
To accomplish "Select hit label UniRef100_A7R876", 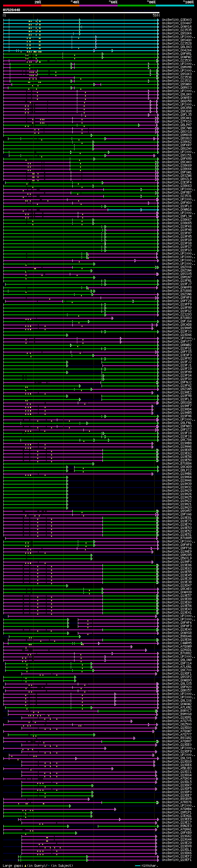I will [177, 802].
